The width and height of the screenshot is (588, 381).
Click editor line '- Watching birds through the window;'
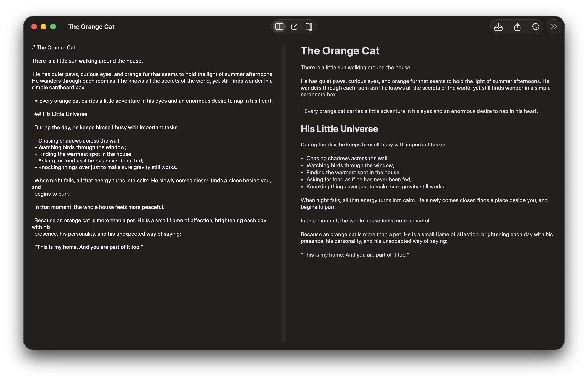coord(80,147)
